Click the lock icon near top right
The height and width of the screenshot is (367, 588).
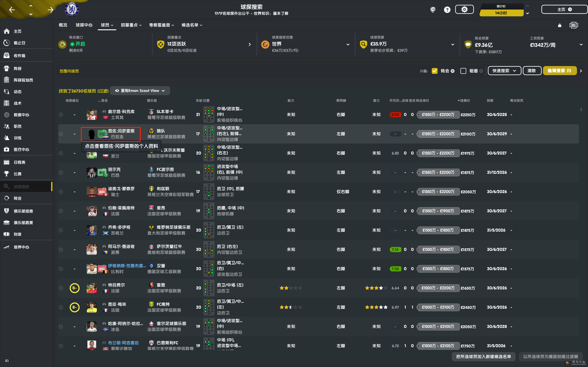(560, 25)
